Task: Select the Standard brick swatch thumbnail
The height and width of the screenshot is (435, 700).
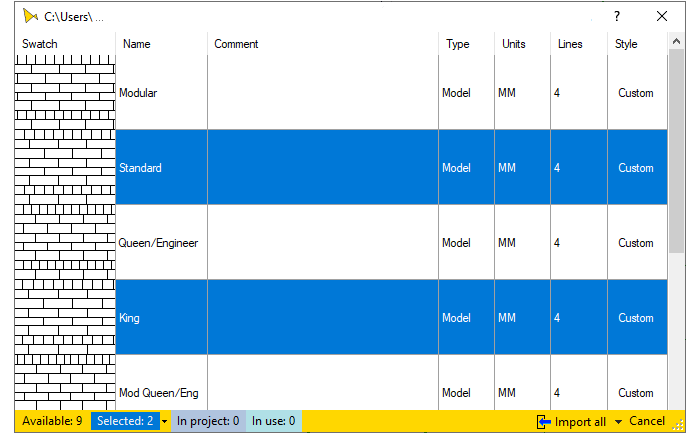Action: [x=65, y=167]
